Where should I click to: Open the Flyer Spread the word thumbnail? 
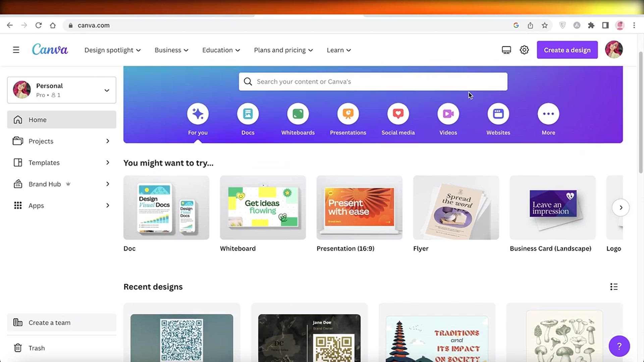point(456,207)
